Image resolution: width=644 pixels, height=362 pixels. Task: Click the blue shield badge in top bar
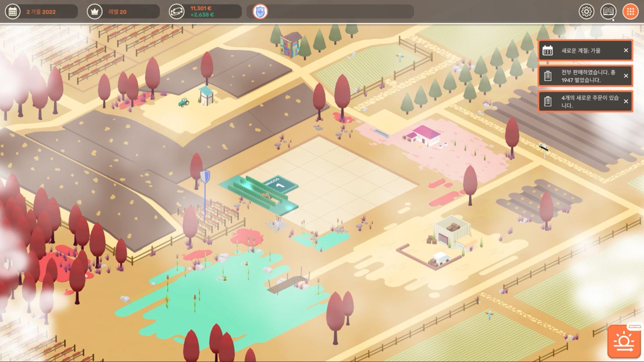(x=260, y=12)
